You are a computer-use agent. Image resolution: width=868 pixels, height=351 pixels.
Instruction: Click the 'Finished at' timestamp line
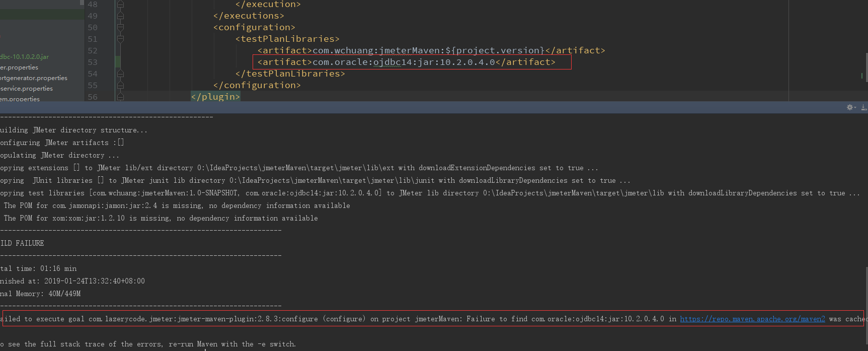(72, 281)
